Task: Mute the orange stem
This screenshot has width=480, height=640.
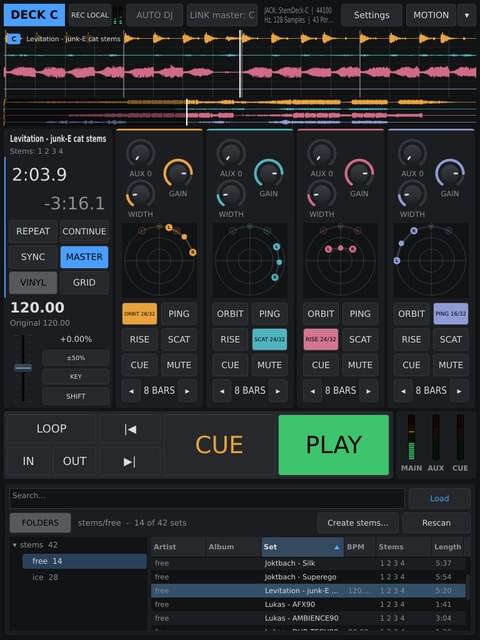Action: [x=179, y=365]
